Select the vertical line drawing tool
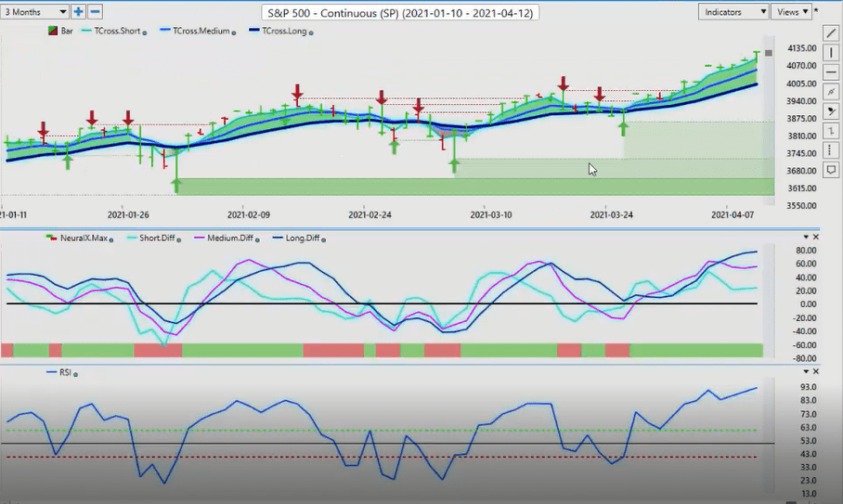843x504 pixels. [831, 53]
